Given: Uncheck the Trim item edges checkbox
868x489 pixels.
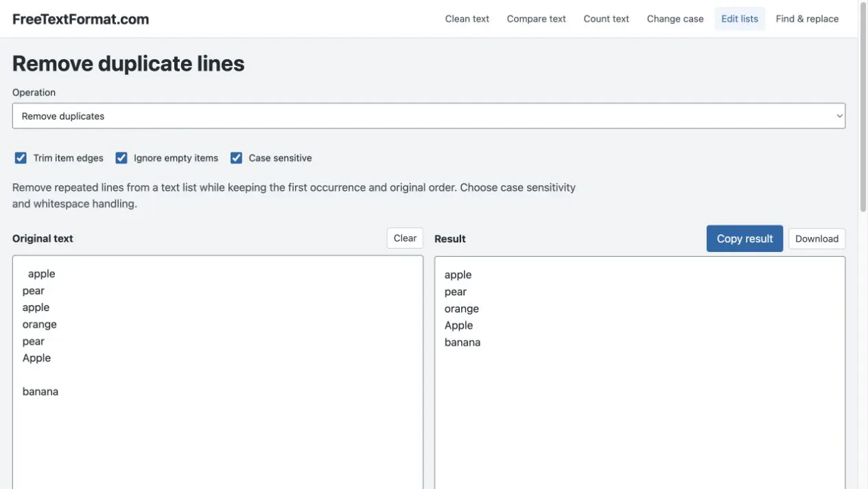Looking at the screenshot, I should tap(21, 158).
